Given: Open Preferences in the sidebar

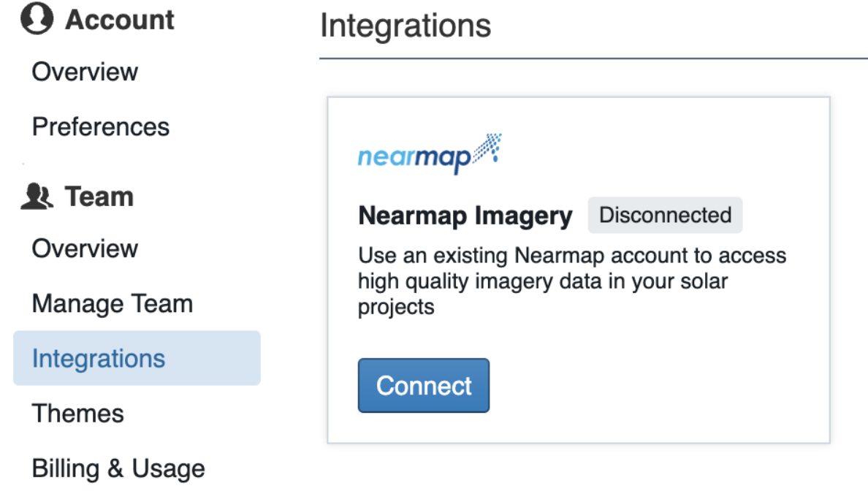Looking at the screenshot, I should click(x=101, y=127).
